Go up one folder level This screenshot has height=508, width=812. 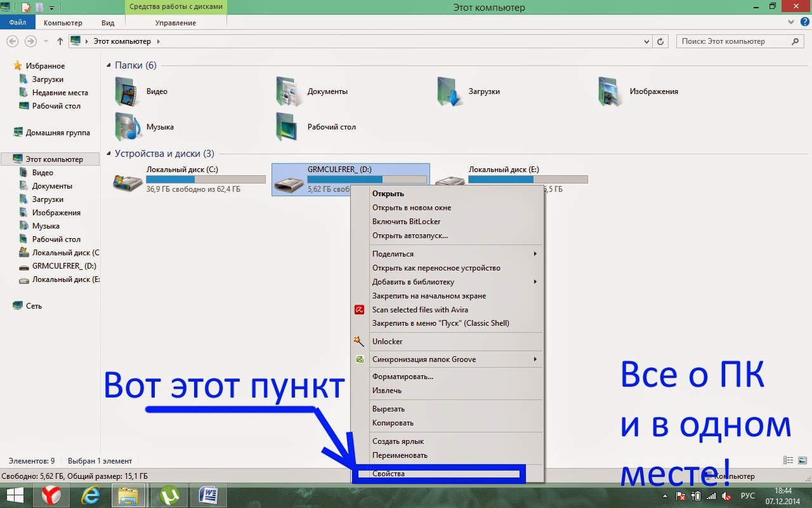click(x=60, y=41)
